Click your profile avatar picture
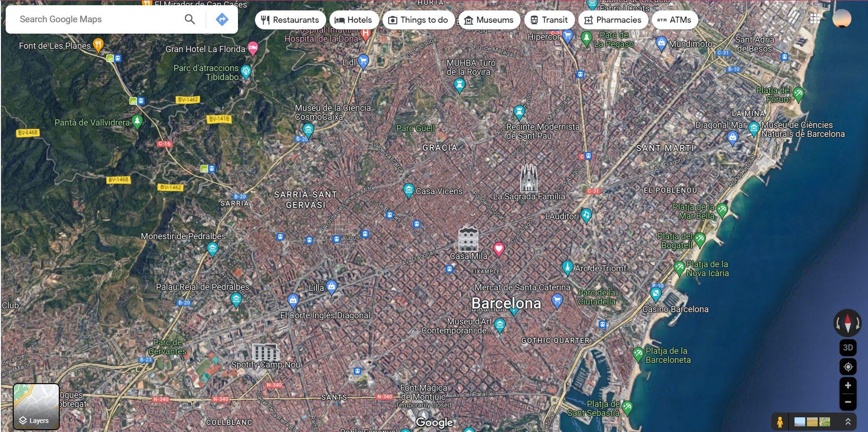The image size is (868, 432). click(842, 18)
